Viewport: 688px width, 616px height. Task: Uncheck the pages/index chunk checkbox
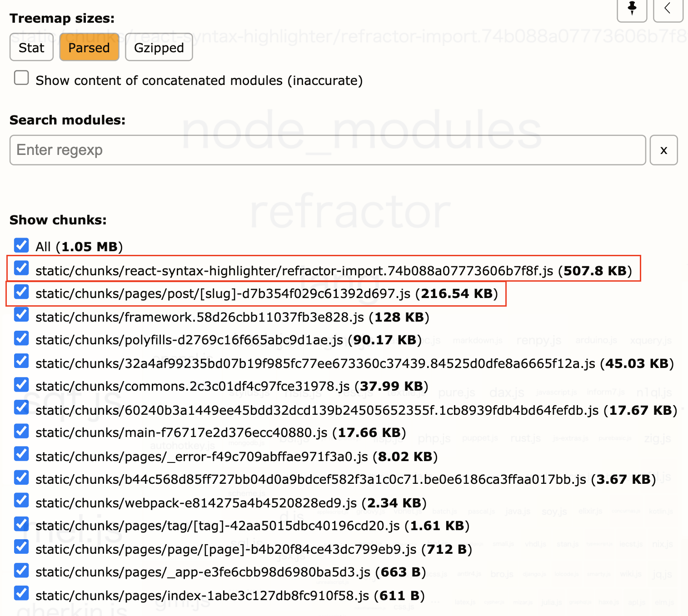[x=21, y=593]
